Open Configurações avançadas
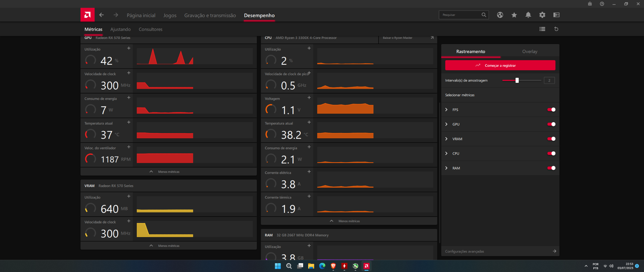This screenshot has height=272, width=644. [500, 251]
